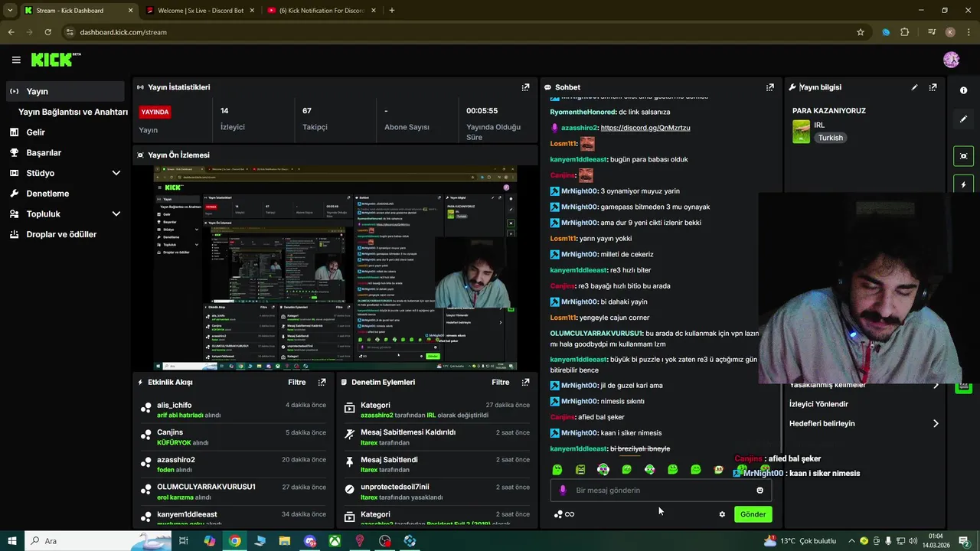
Task: Click the browser bookmark star icon
Action: point(861,32)
